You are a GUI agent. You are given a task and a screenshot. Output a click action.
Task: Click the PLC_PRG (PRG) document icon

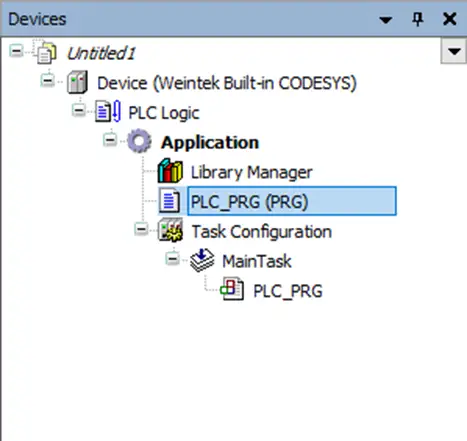(x=169, y=201)
